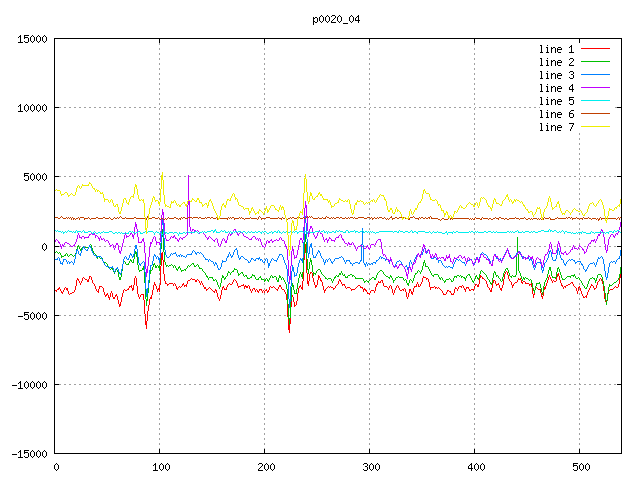
Task: Select the 'line 5' legend label
Action: tap(556, 101)
